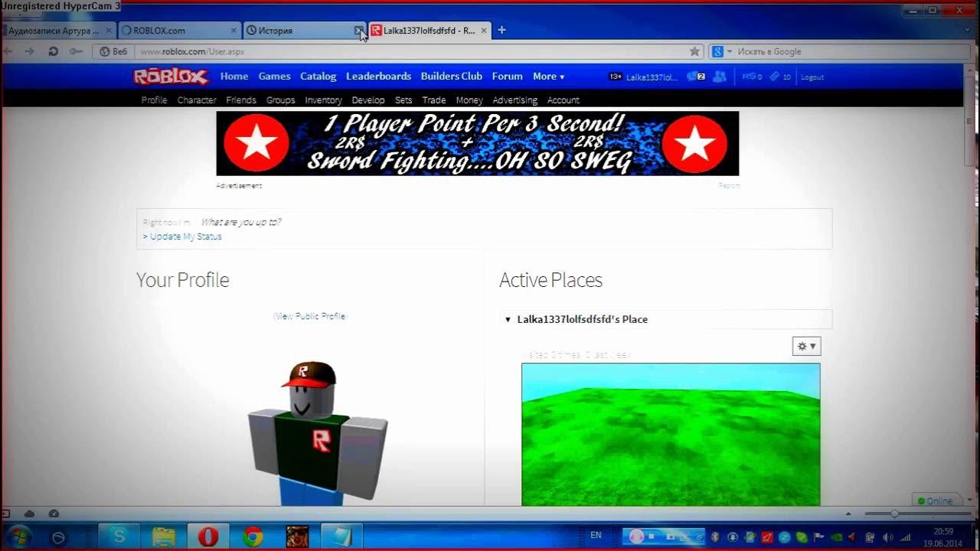This screenshot has width=980, height=551.
Task: Bookmark page with the star icon
Action: [694, 51]
